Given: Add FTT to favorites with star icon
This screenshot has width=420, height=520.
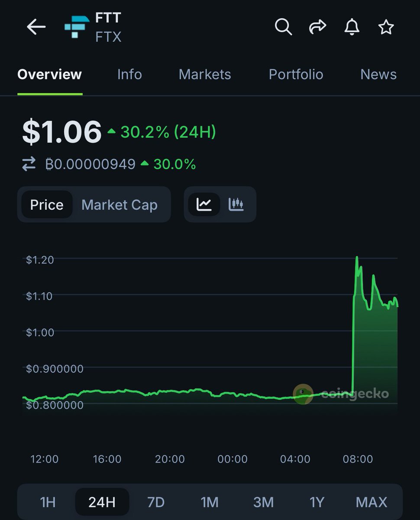Looking at the screenshot, I should [x=386, y=27].
